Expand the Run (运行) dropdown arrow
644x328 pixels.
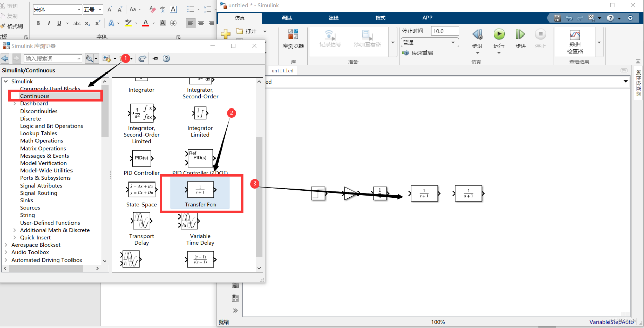tap(499, 53)
